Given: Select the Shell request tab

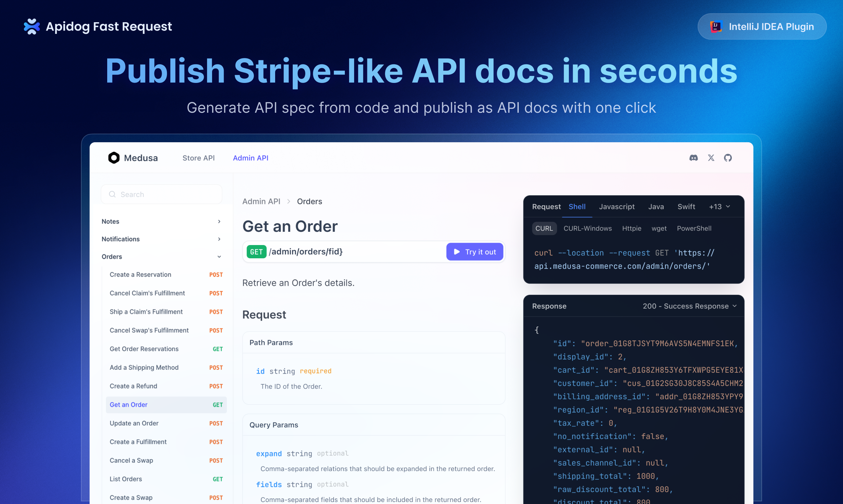Looking at the screenshot, I should click(x=577, y=207).
